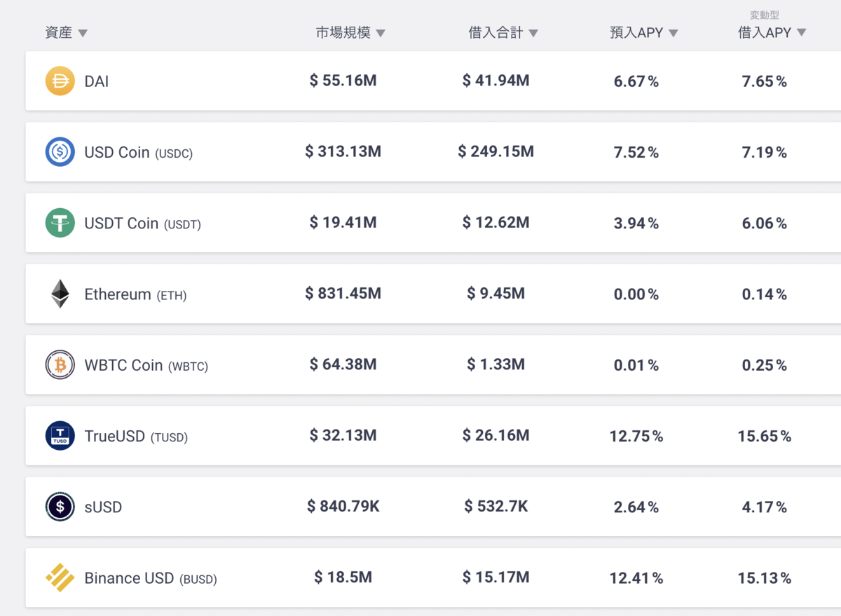
Task: Click BUSD deposit APY 12.41%
Action: [636, 578]
